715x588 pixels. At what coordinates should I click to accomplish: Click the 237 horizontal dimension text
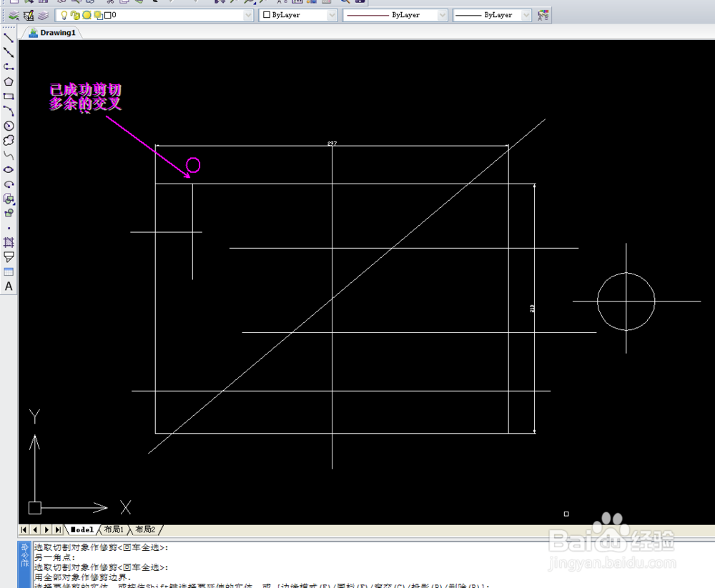[332, 143]
